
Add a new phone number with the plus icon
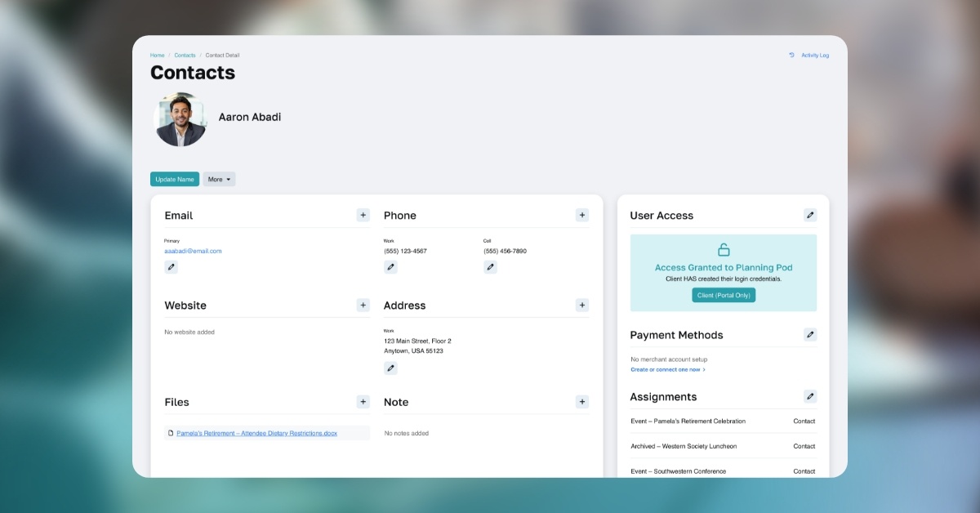tap(582, 215)
